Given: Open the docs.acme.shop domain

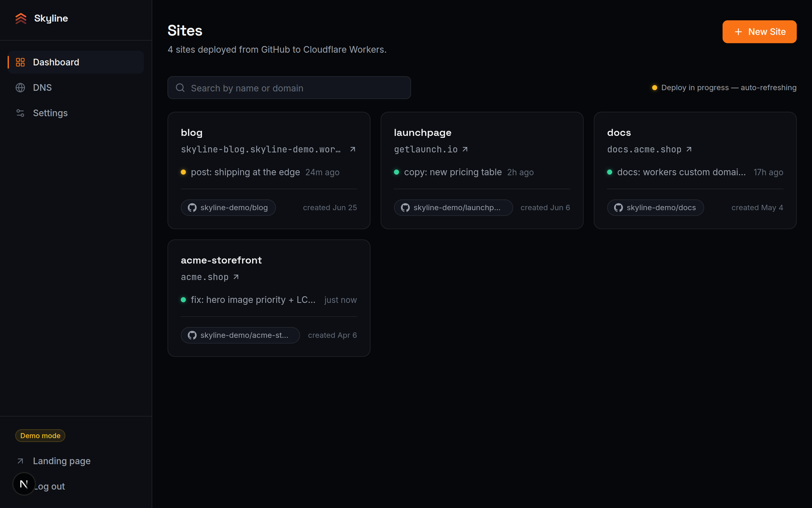Looking at the screenshot, I should tap(644, 149).
